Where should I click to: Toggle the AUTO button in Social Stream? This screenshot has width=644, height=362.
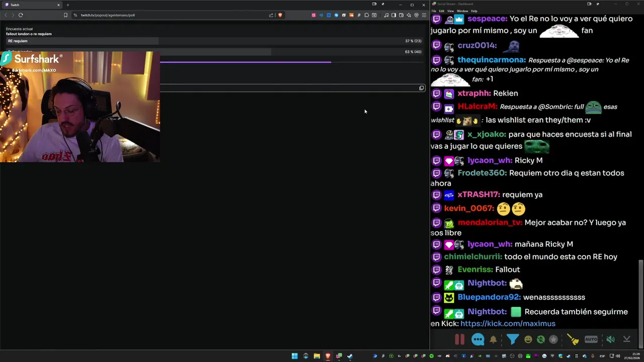pos(591,339)
